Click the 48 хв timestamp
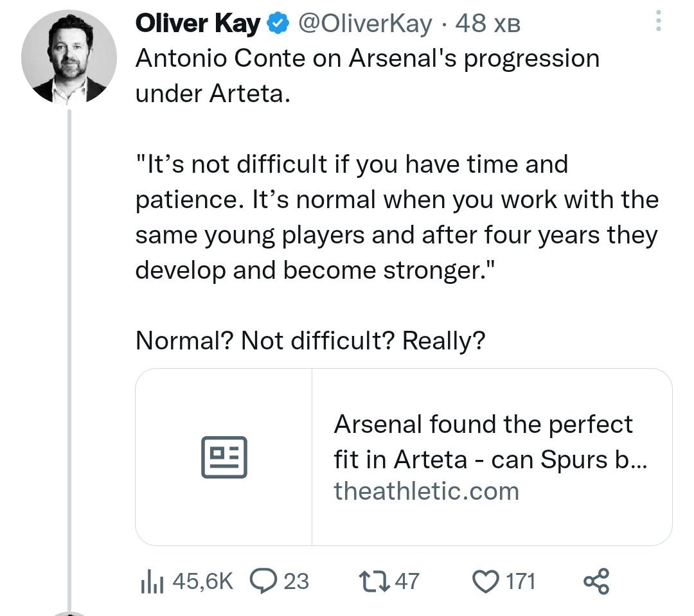The width and height of the screenshot is (694, 616). 487,24
